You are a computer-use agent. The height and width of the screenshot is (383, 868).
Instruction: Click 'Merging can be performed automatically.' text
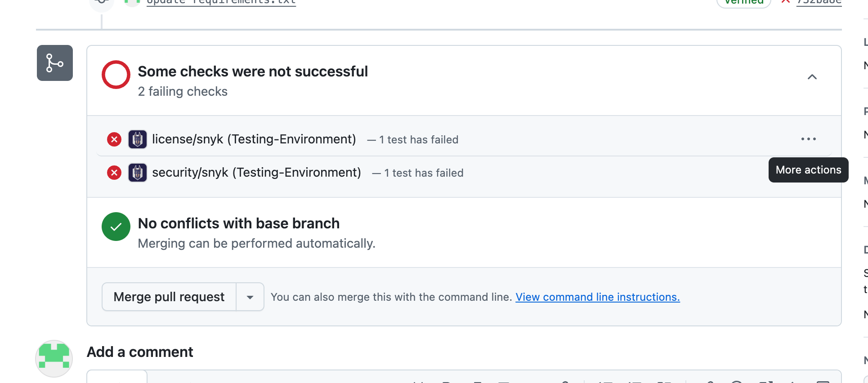[x=257, y=243]
